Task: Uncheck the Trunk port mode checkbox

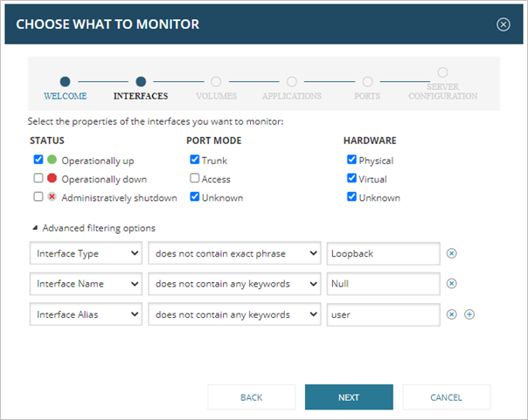Action: 195,160
